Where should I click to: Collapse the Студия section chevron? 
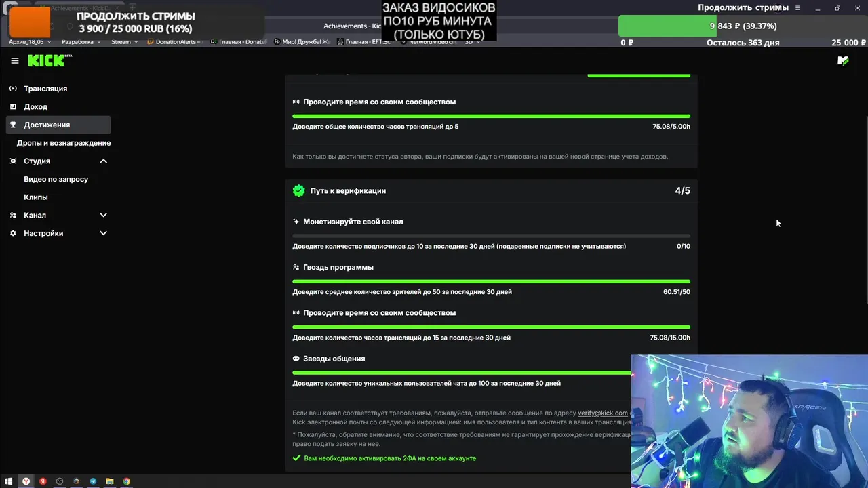pos(103,161)
